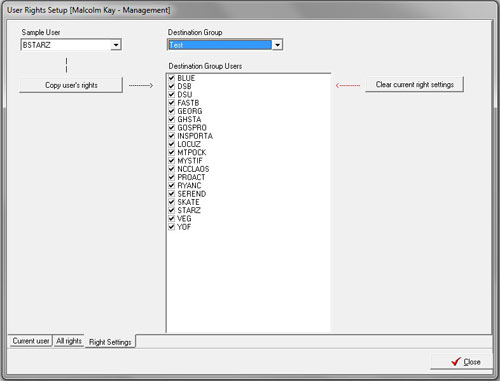Screen dimensions: 500x381
Task: Toggle the DSU checkbox
Action: coord(172,95)
